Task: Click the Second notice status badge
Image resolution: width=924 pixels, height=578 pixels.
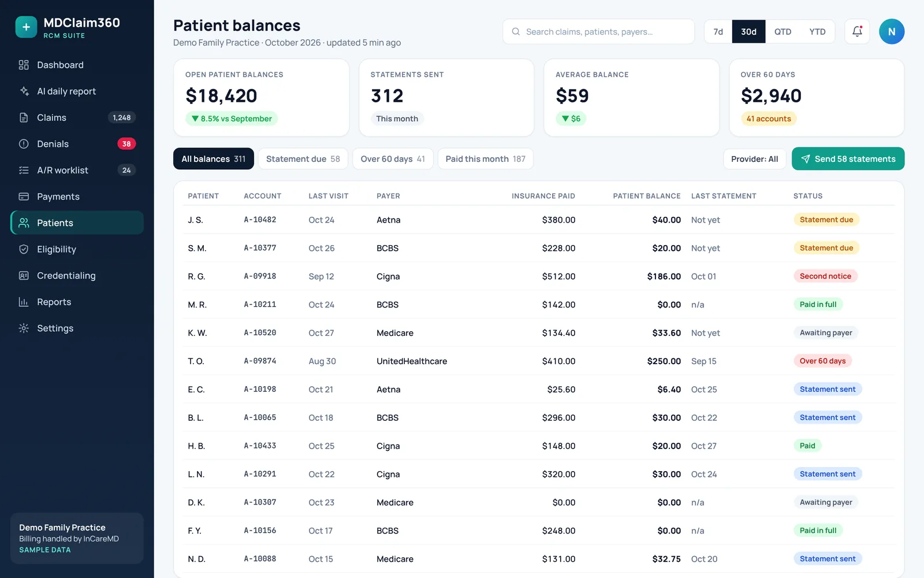Action: click(825, 276)
